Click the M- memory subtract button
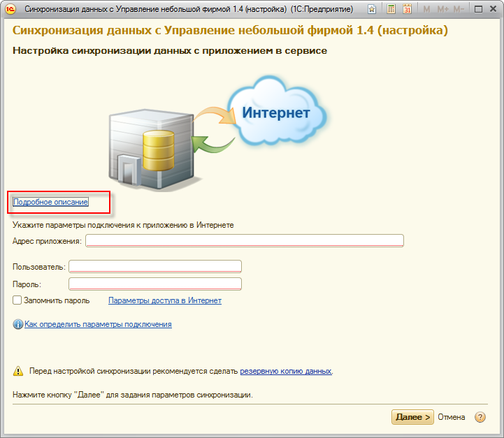Screen dimensions: 504x438 pos(459,9)
